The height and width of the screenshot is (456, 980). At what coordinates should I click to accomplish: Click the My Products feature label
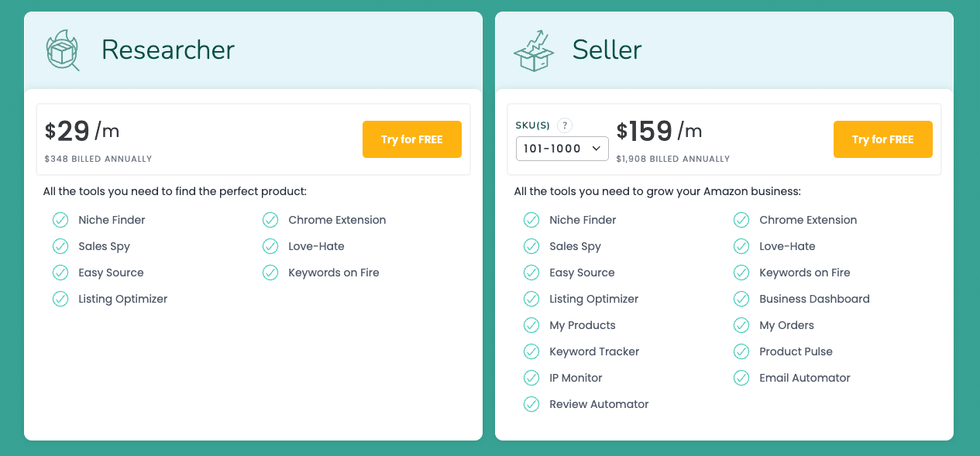583,325
